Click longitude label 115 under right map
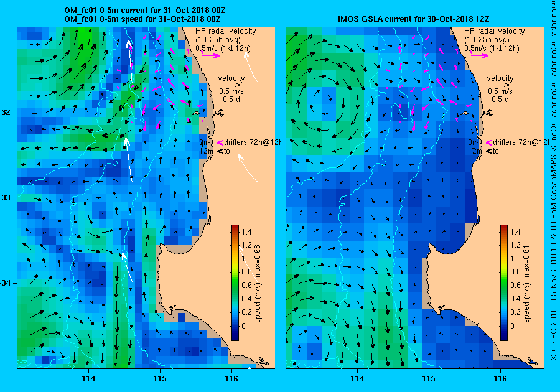This screenshot has height=392, width=560. (x=429, y=379)
